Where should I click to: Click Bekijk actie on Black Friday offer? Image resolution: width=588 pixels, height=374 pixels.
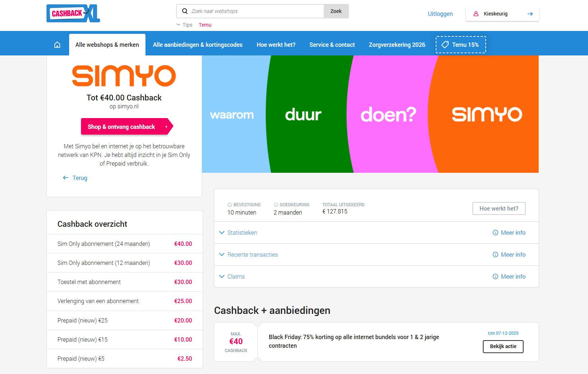click(503, 346)
